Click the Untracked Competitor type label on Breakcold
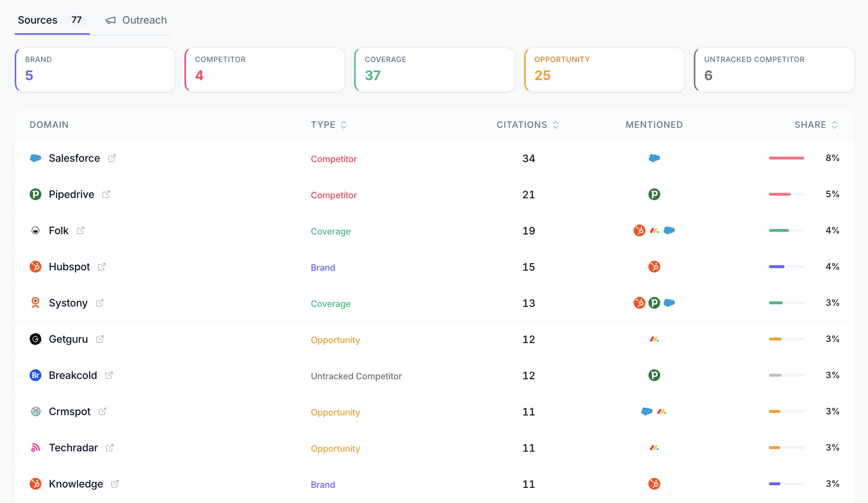The image size is (868, 503). (356, 376)
